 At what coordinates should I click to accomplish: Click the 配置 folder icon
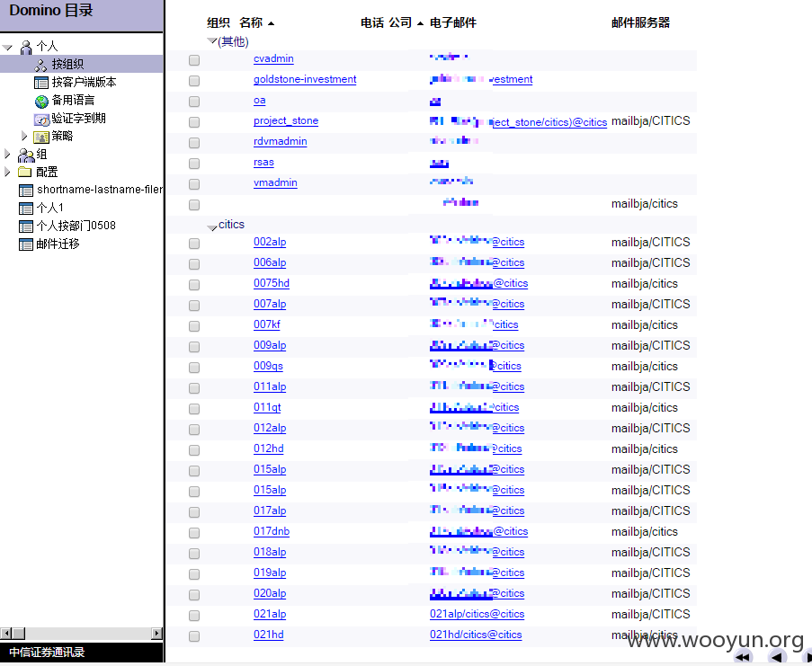coord(25,172)
